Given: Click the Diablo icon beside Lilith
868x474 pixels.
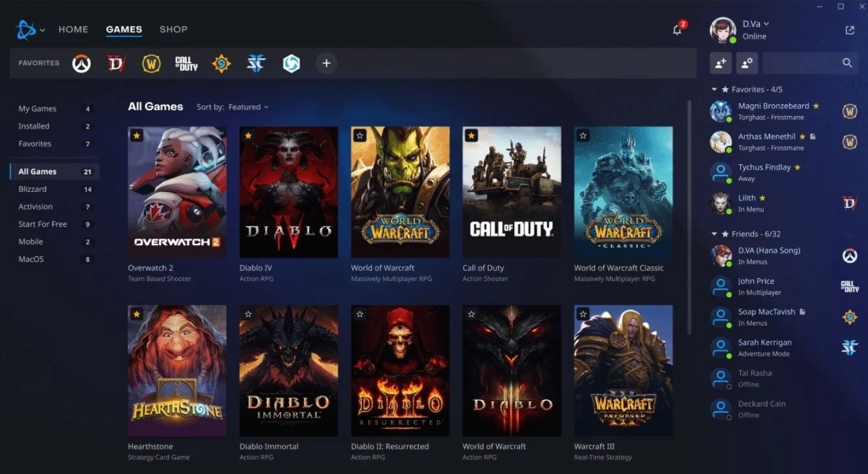Looking at the screenshot, I should point(850,203).
